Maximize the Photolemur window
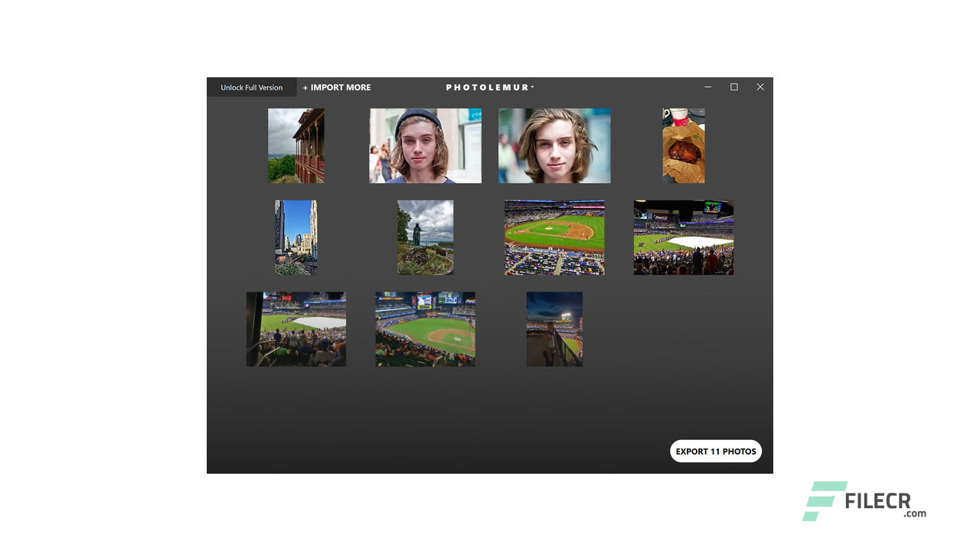The height and width of the screenshot is (551, 980). (734, 87)
